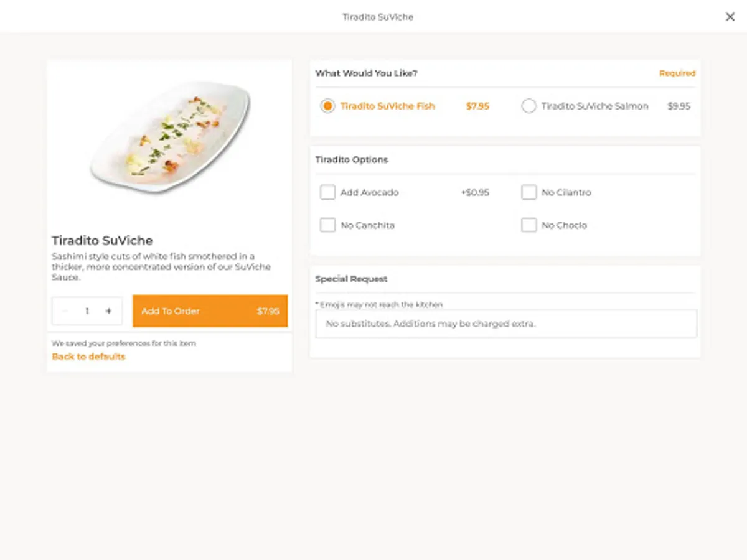This screenshot has width=747, height=560.
Task: Click the No Cilantro label text
Action: click(x=566, y=193)
